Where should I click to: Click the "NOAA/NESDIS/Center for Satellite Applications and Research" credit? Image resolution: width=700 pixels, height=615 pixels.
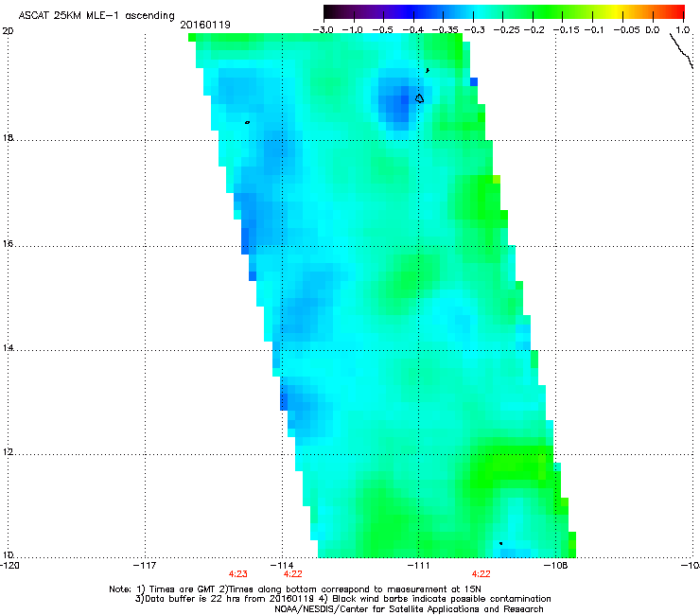pyautogui.click(x=409, y=609)
